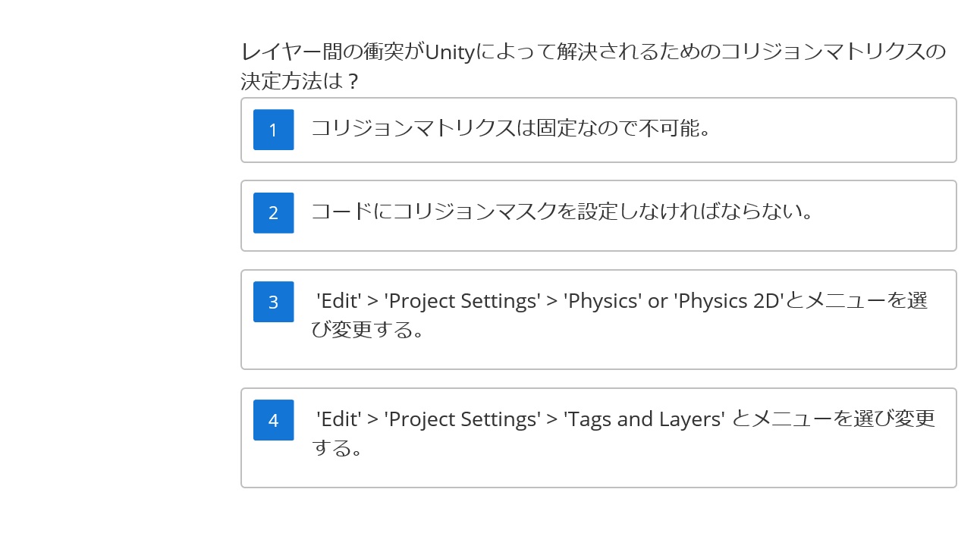This screenshot has height=555, width=980.
Task: Click 'Tags and Layers' text in option 4
Action: coord(644,419)
